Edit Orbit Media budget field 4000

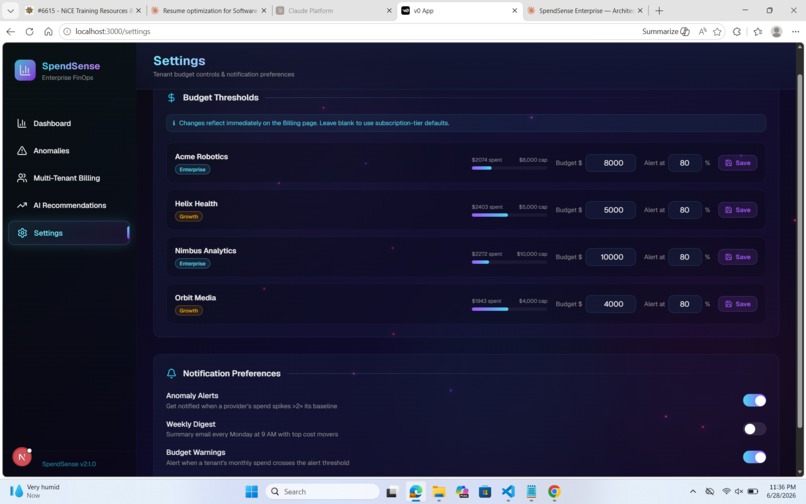[x=611, y=304]
